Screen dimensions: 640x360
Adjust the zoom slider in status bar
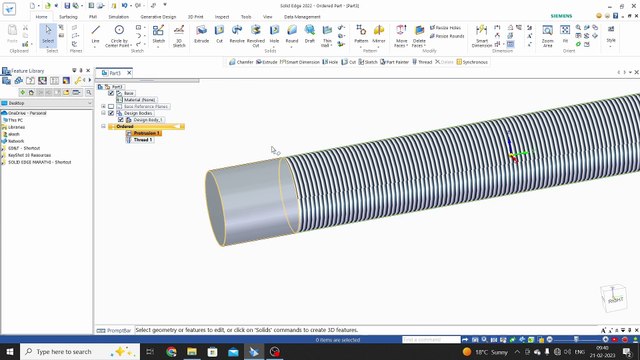pyautogui.click(x=576, y=340)
